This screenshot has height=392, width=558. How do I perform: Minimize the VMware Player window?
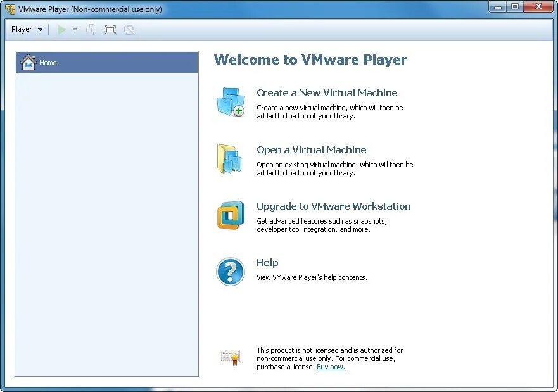pyautogui.click(x=498, y=7)
